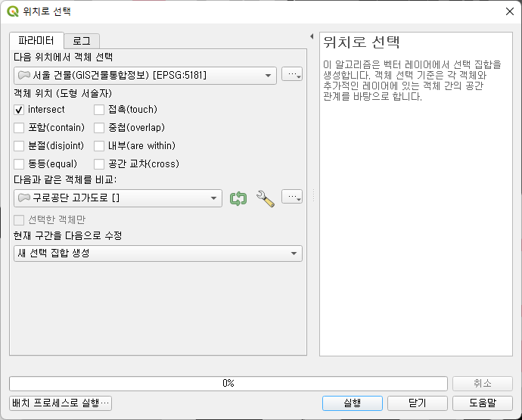Open browse button beside the 구로공단 고가도로 layer
Screen dimensions: 522x420
click(292, 197)
